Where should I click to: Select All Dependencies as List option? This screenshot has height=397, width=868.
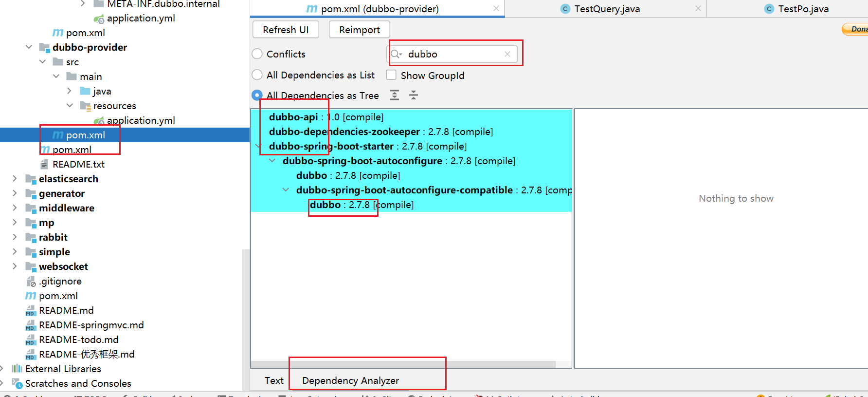pos(257,75)
